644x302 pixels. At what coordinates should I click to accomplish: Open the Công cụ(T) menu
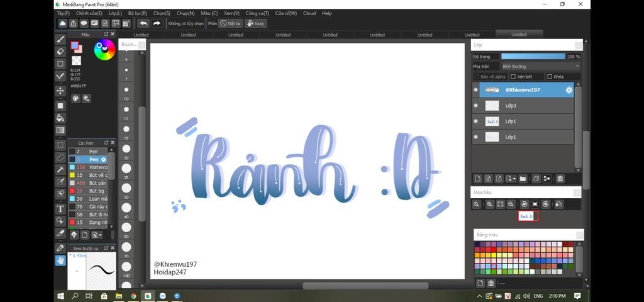tap(257, 13)
